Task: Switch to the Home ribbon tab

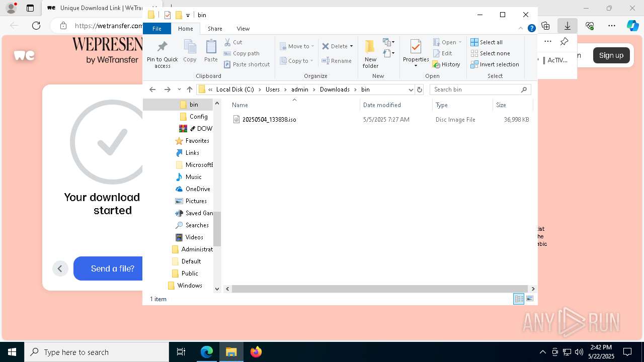Action: pos(185,29)
